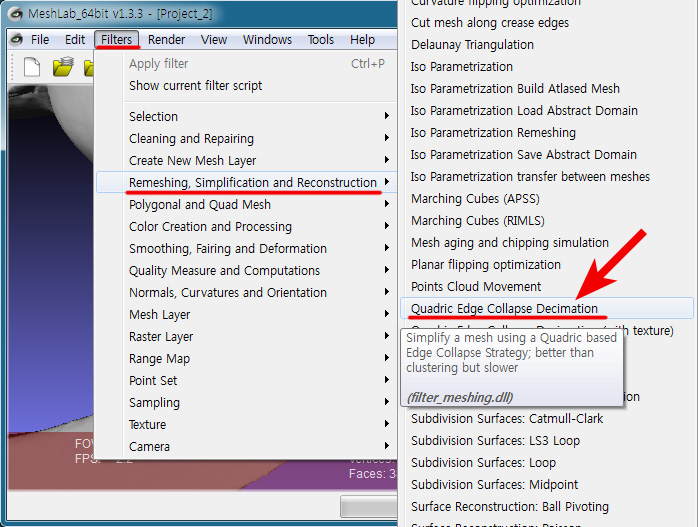Expand Cleaning and Repairing submenu
The width and height of the screenshot is (698, 527).
246,138
